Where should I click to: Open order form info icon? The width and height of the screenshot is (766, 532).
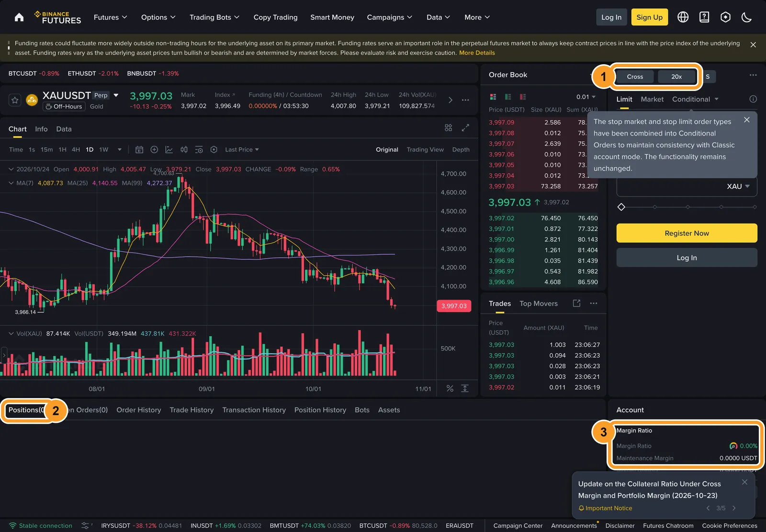[753, 99]
